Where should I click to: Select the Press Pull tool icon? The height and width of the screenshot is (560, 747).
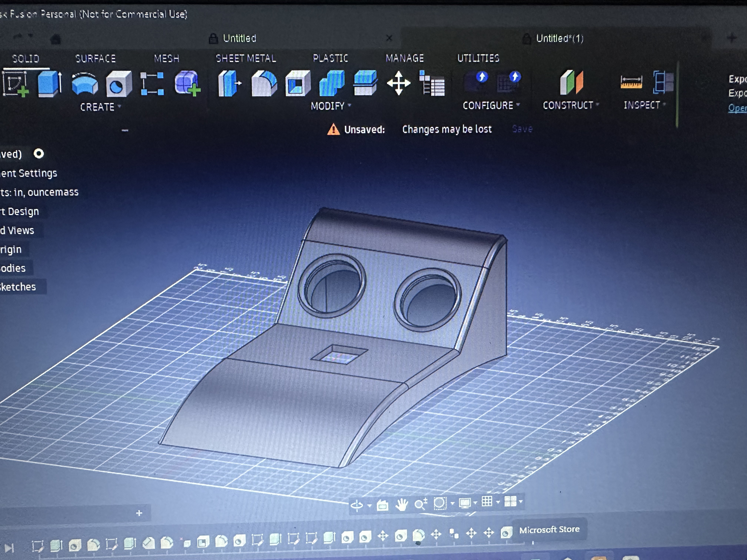pos(229,83)
